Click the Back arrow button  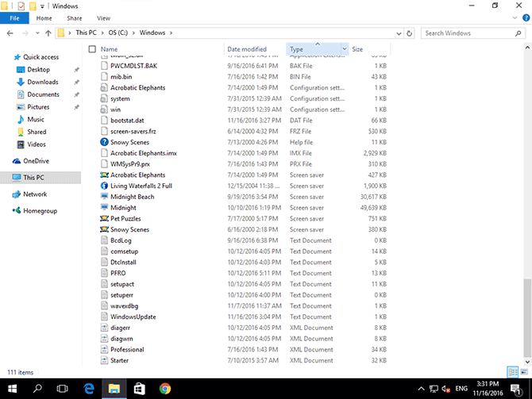pyautogui.click(x=10, y=33)
